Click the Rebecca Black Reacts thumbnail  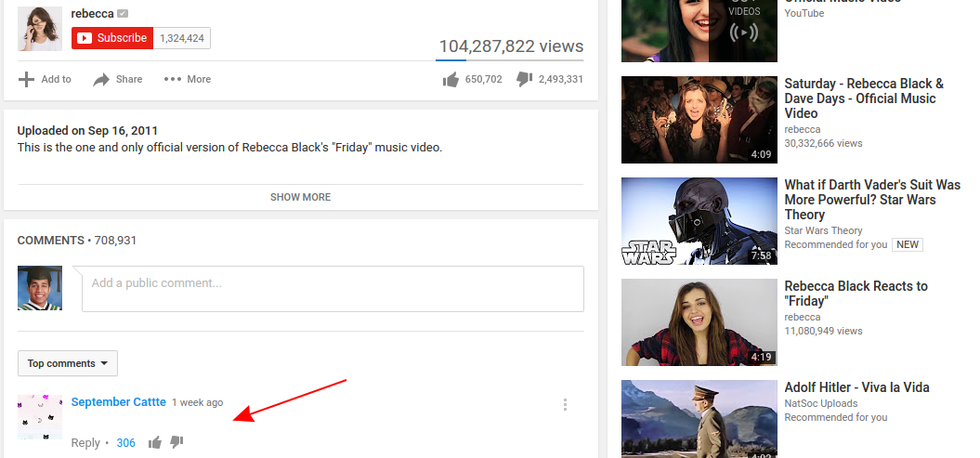(699, 322)
